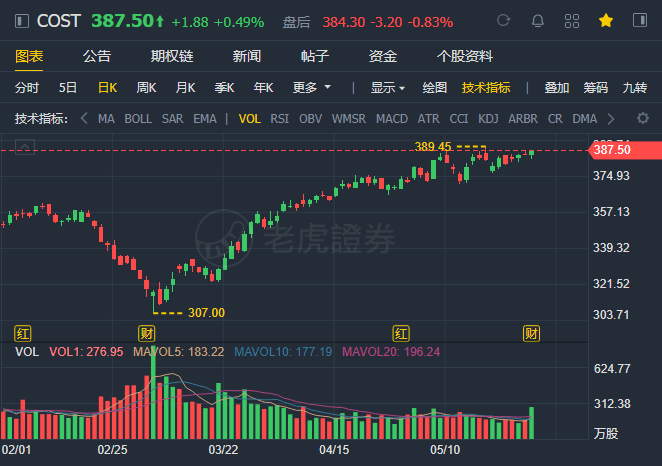
Task: Click the red 387.50 price axis tag
Action: 625,150
